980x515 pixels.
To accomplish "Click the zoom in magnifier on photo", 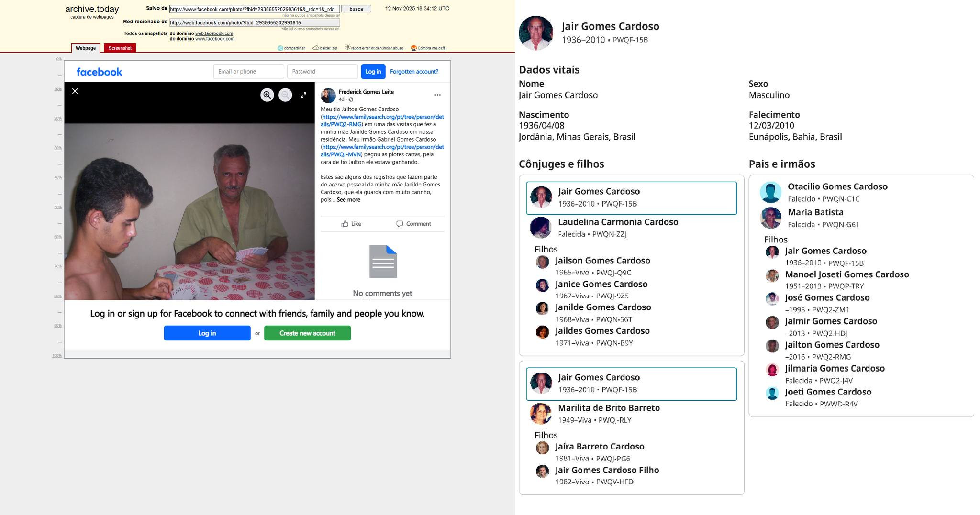I will coord(267,95).
